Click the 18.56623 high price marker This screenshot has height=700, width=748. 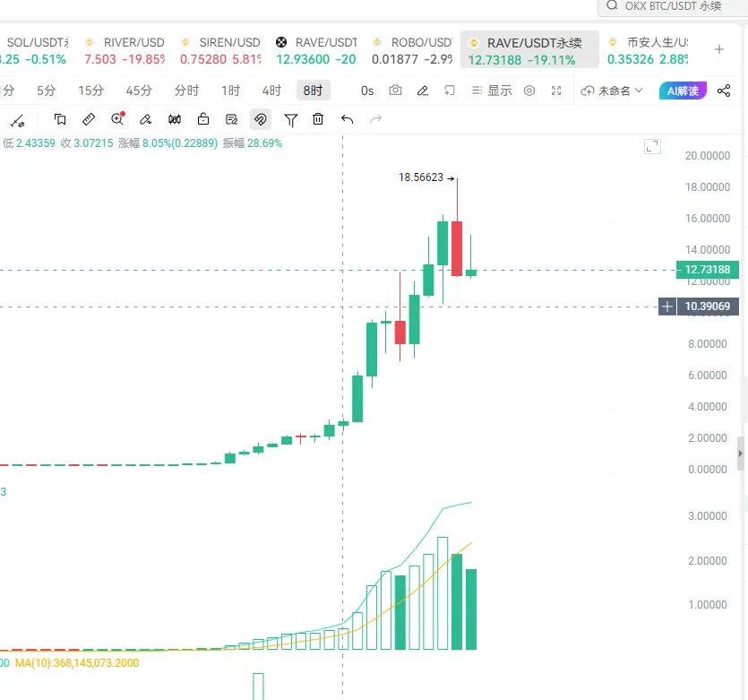pos(421,177)
